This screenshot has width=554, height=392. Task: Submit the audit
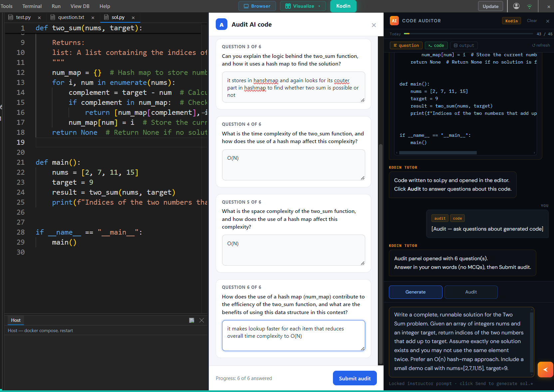355,378
